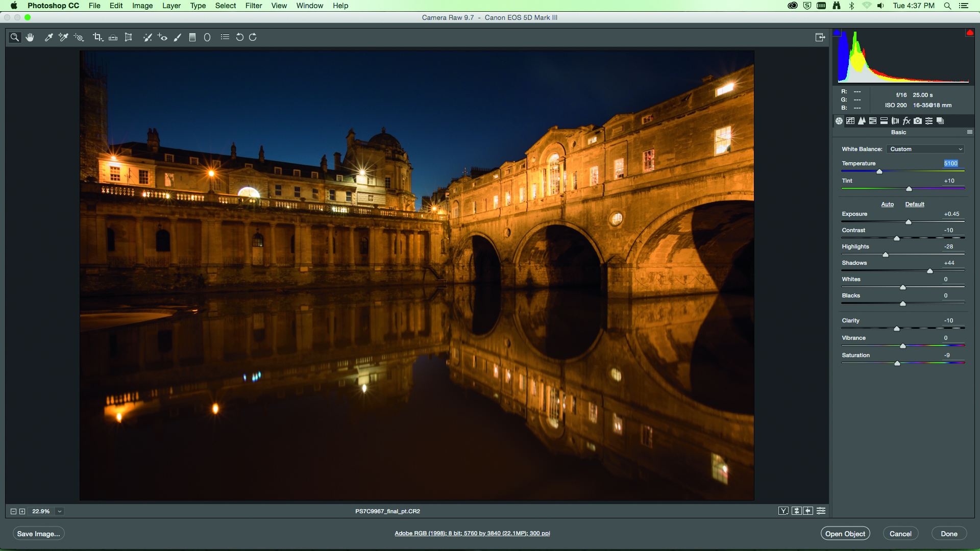Select the Adjustment Brush tool
The image size is (980, 551).
(178, 37)
